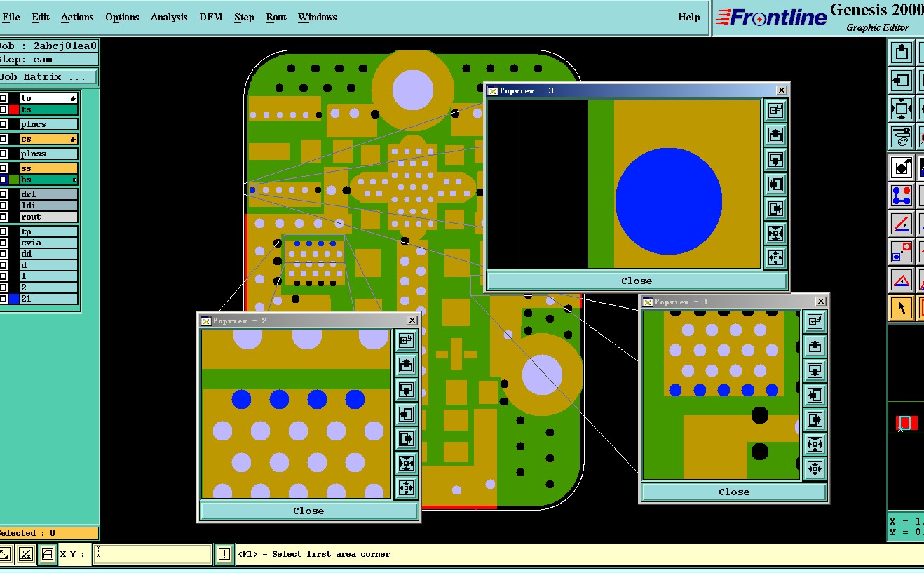
Task: Toggle the checkbox for layer to
Action: (x=4, y=98)
